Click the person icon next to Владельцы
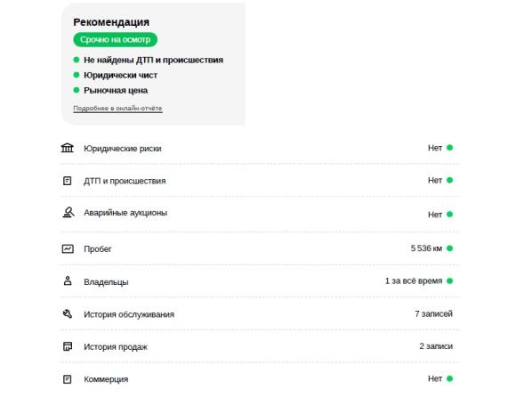Screen dimensions: 532x398 point(68,280)
